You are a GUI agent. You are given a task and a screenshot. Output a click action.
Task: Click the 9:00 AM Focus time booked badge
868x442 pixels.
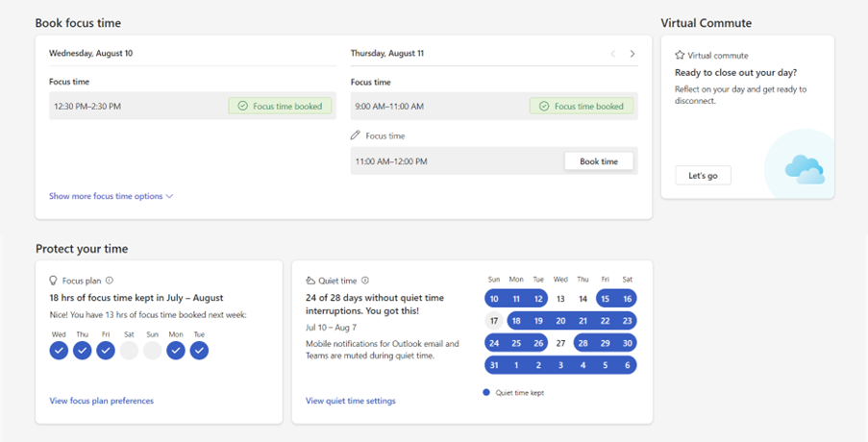click(x=582, y=106)
